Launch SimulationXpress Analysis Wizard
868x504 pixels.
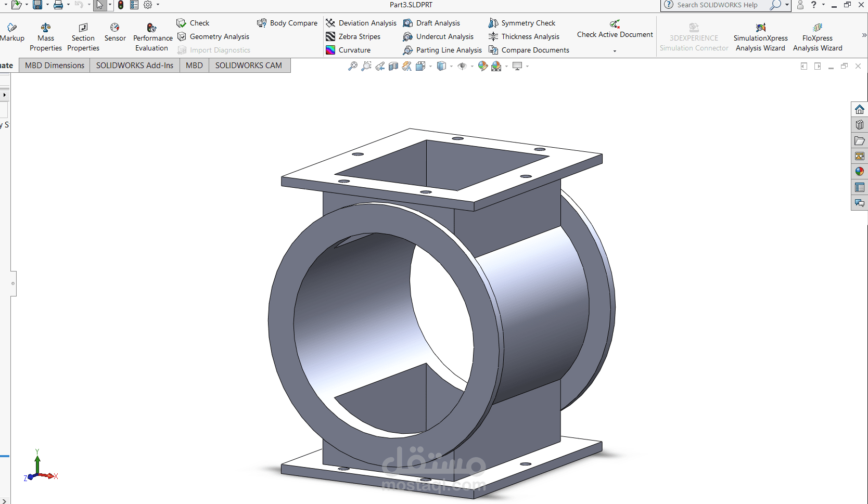pos(760,37)
